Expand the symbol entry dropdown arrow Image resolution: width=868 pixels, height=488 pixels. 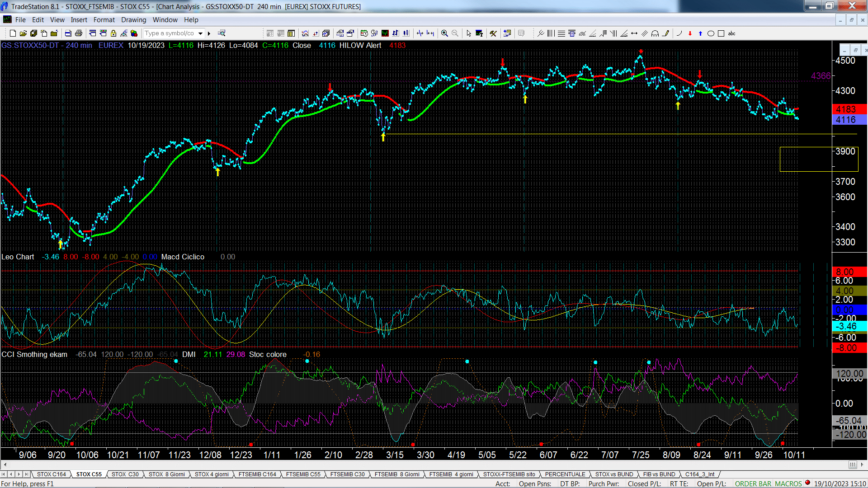point(200,33)
